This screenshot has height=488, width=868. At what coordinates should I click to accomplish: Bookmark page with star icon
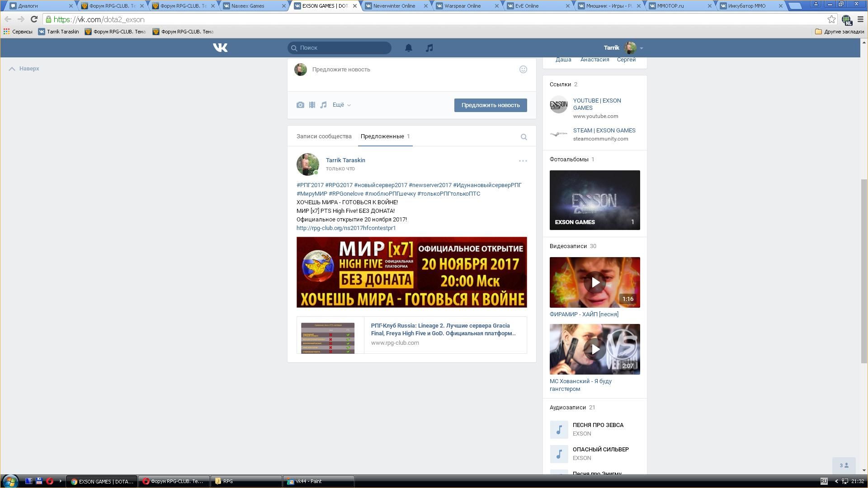[x=831, y=19]
